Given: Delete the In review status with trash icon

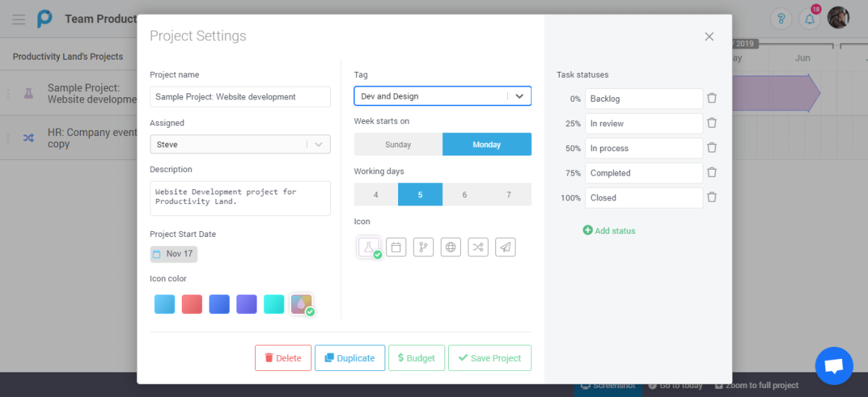Looking at the screenshot, I should [712, 123].
